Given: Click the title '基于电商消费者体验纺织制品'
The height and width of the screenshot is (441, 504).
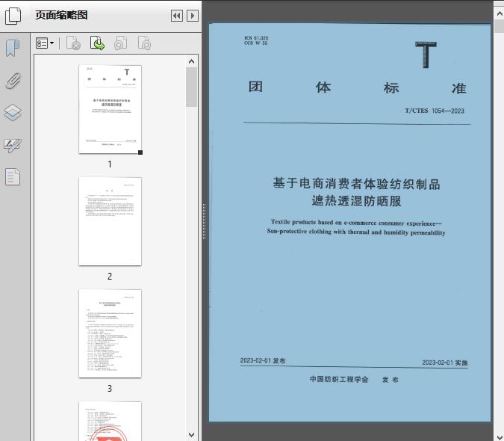Looking at the screenshot, I should tap(356, 184).
